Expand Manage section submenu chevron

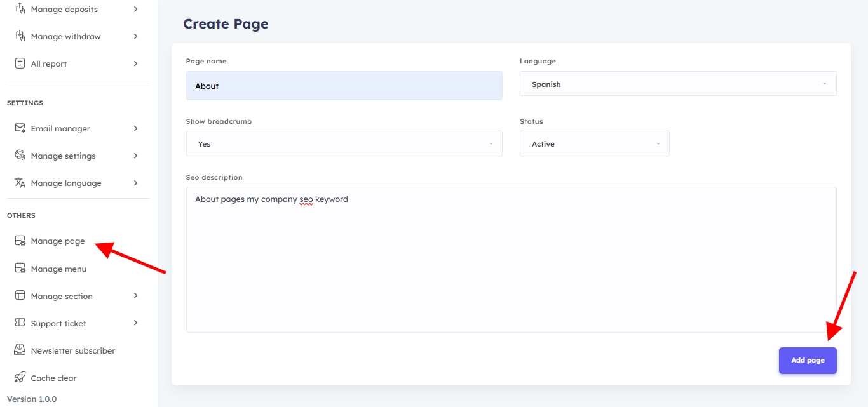point(135,296)
